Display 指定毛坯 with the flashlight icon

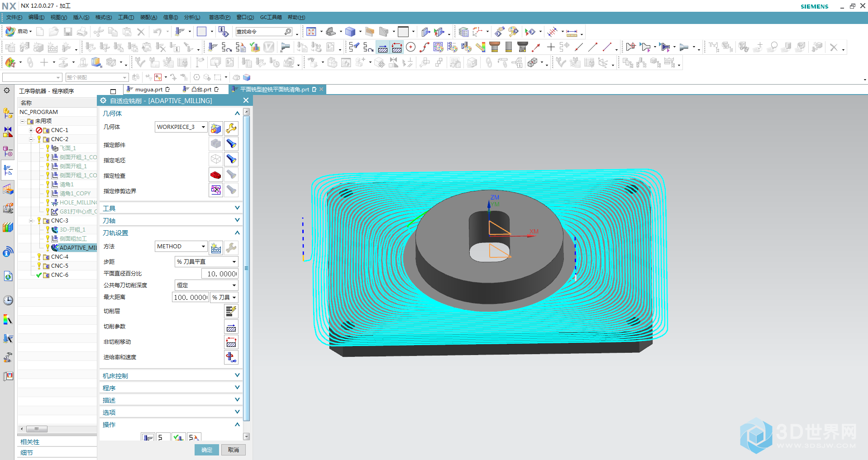[231, 159]
